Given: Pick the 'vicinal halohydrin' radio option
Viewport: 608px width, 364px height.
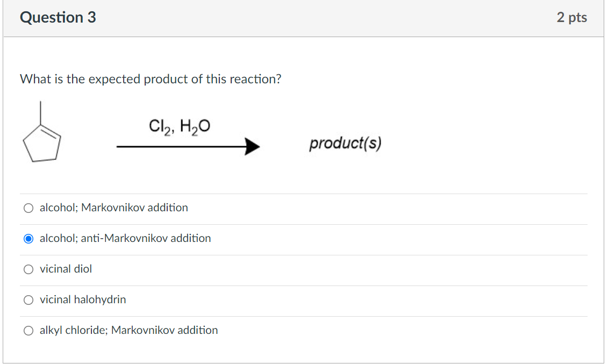Looking at the screenshot, I should point(28,300).
